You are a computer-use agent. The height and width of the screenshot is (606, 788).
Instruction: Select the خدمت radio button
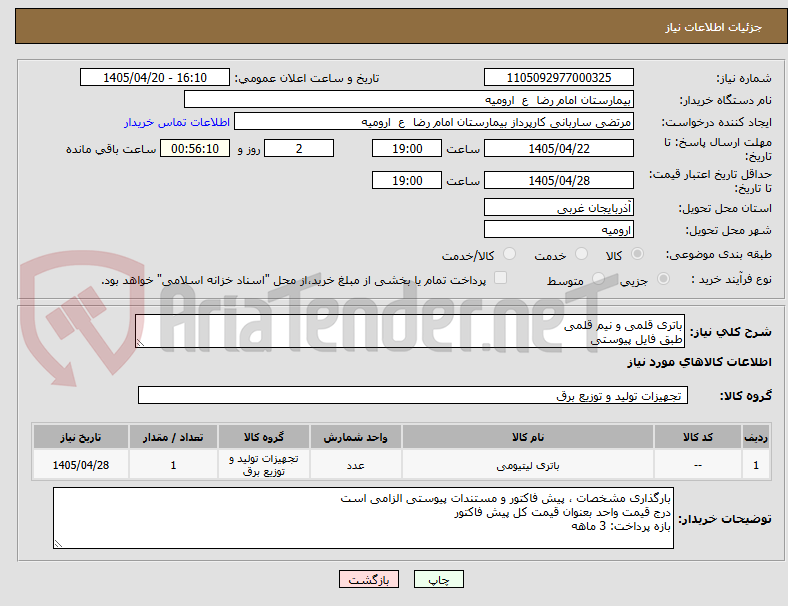tap(581, 254)
